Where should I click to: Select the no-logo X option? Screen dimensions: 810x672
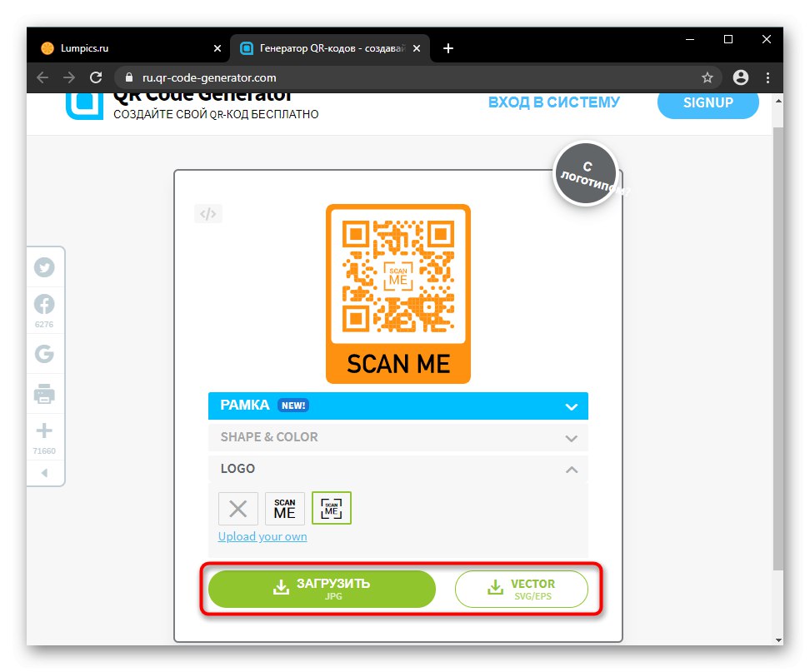coord(238,509)
